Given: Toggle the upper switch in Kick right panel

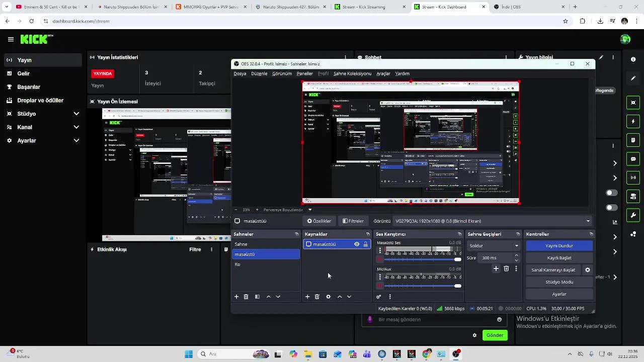Looking at the screenshot, I should click(x=612, y=193).
